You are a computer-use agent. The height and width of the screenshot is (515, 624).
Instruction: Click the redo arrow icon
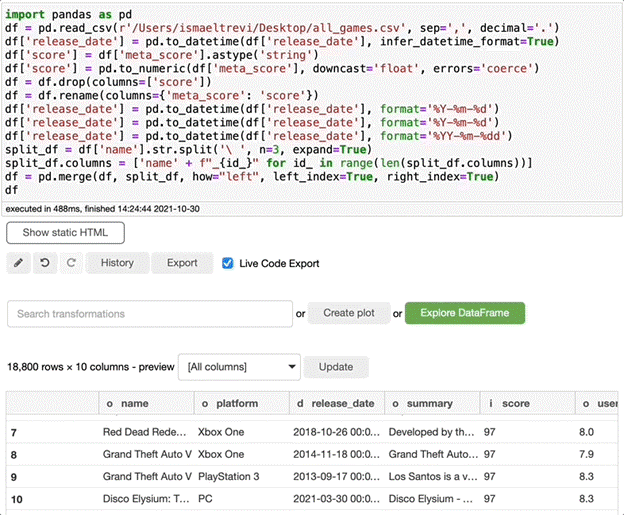70,263
